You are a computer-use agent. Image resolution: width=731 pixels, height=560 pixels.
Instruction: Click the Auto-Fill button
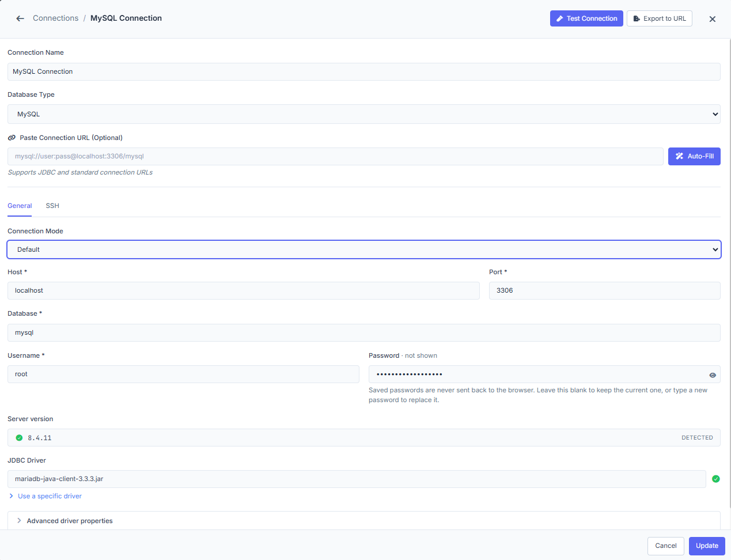click(x=694, y=156)
